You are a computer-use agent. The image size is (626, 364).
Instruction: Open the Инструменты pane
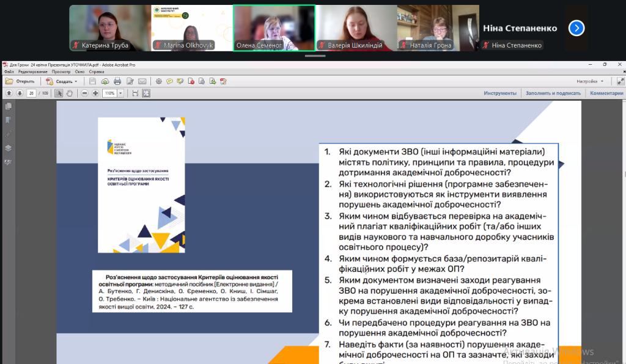point(500,93)
